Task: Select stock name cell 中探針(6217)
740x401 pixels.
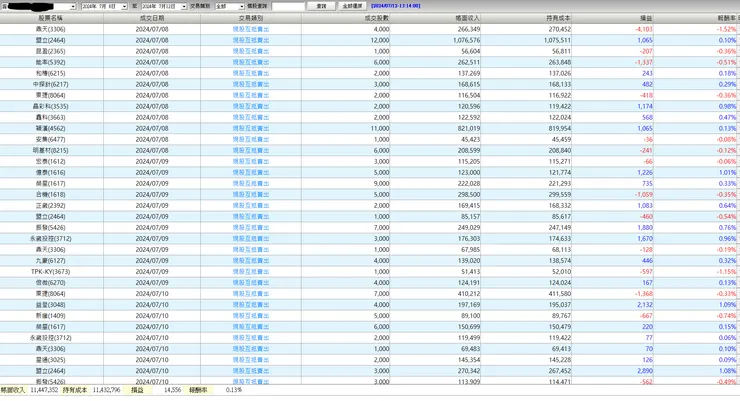Action: point(50,84)
